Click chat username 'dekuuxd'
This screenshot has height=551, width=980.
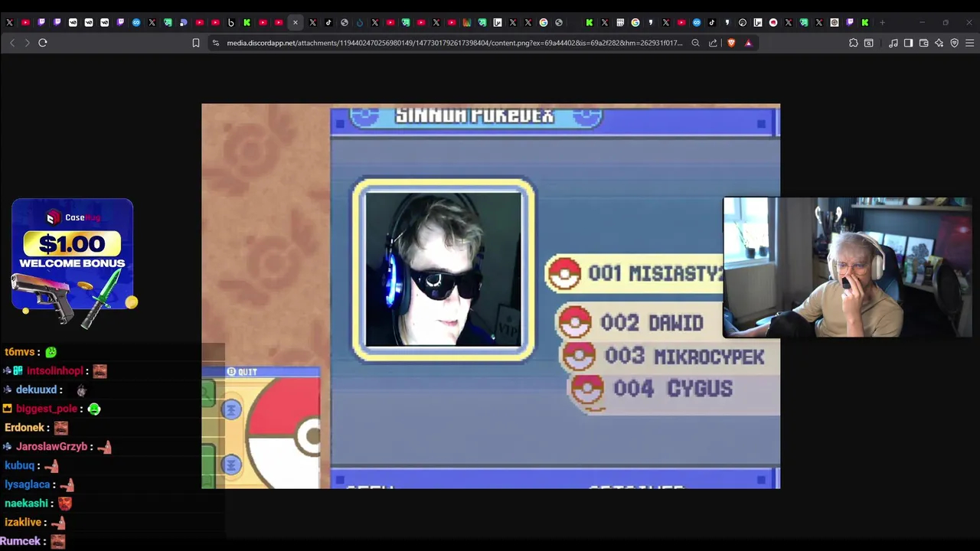(x=37, y=390)
